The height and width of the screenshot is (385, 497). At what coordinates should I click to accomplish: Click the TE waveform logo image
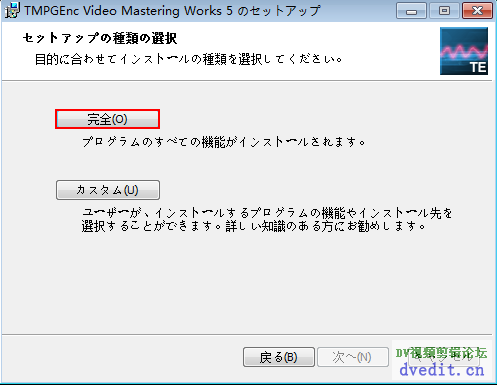(x=464, y=51)
